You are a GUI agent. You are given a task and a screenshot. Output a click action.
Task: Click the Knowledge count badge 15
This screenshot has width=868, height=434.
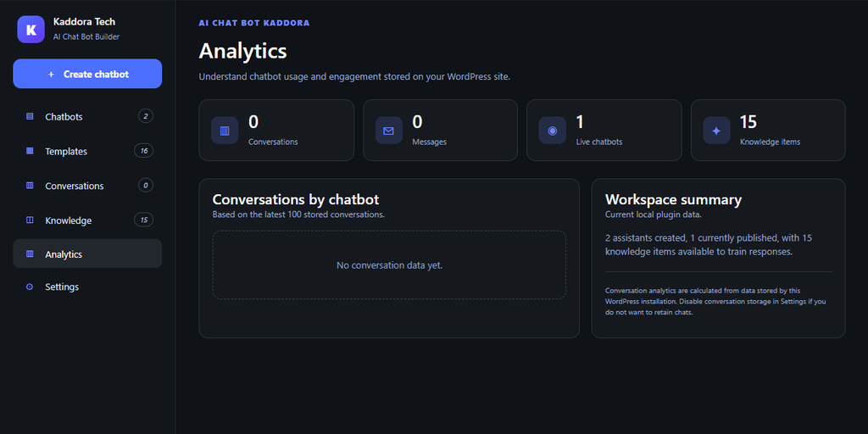point(144,220)
